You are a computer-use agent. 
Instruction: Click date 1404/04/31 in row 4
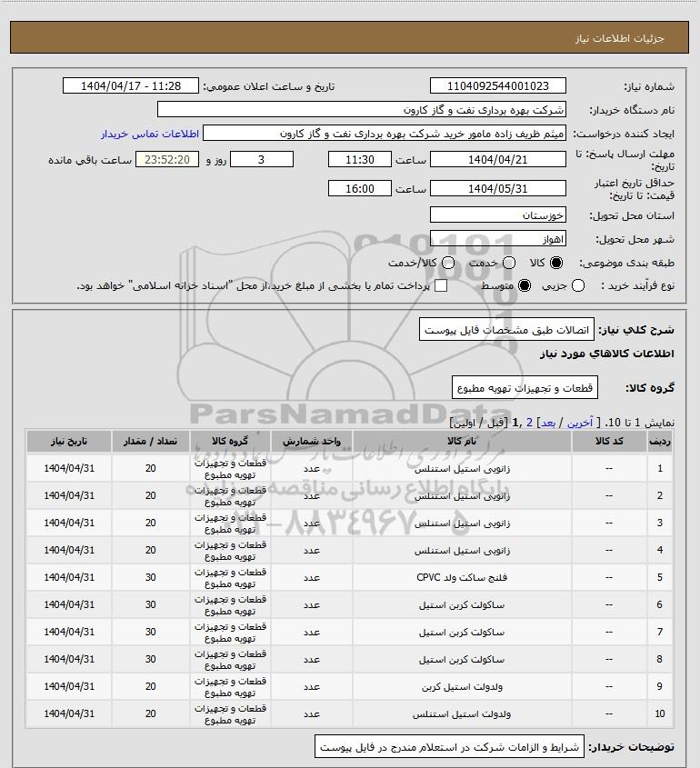click(69, 550)
